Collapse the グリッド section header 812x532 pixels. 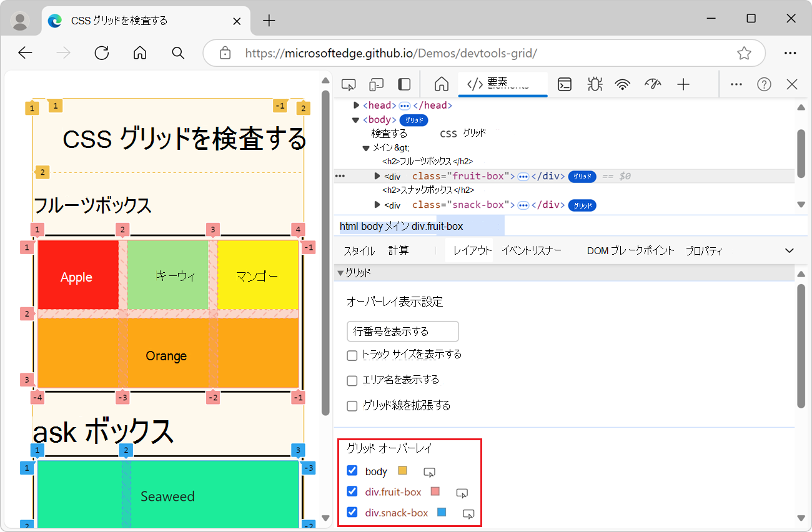click(x=340, y=272)
